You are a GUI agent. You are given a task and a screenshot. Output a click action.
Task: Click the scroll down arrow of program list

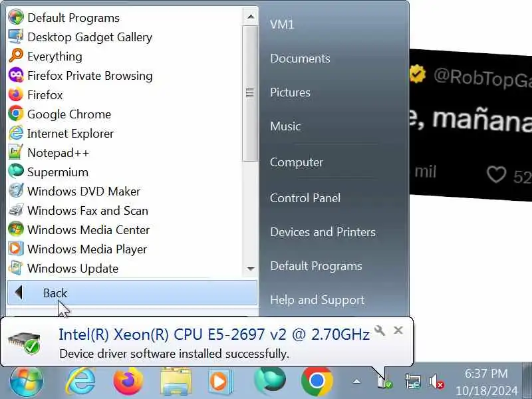tap(251, 269)
